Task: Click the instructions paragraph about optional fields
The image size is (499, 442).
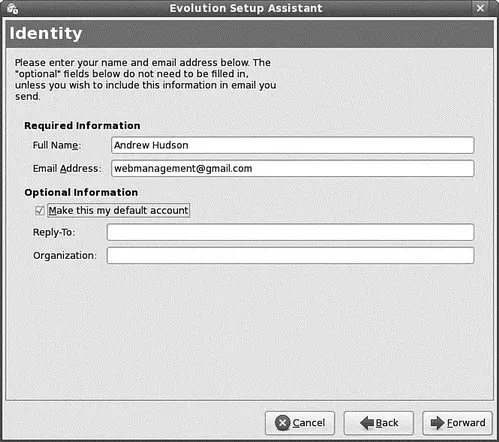Action: coord(145,79)
